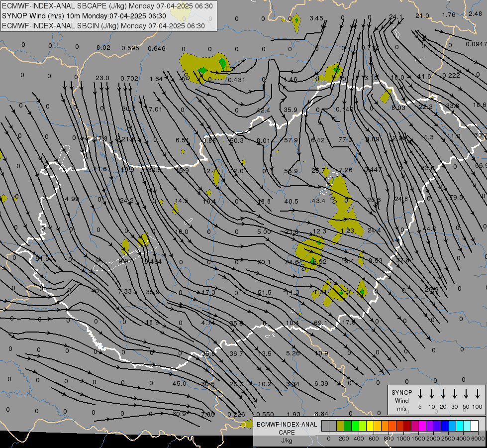Click the 50 m/s wind arrow in legend
The image size is (487, 448).
coord(466,394)
